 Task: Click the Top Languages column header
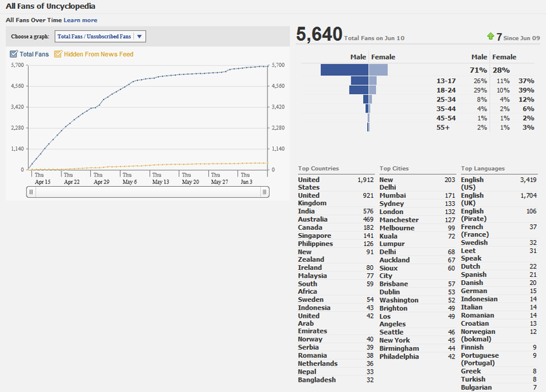click(483, 168)
